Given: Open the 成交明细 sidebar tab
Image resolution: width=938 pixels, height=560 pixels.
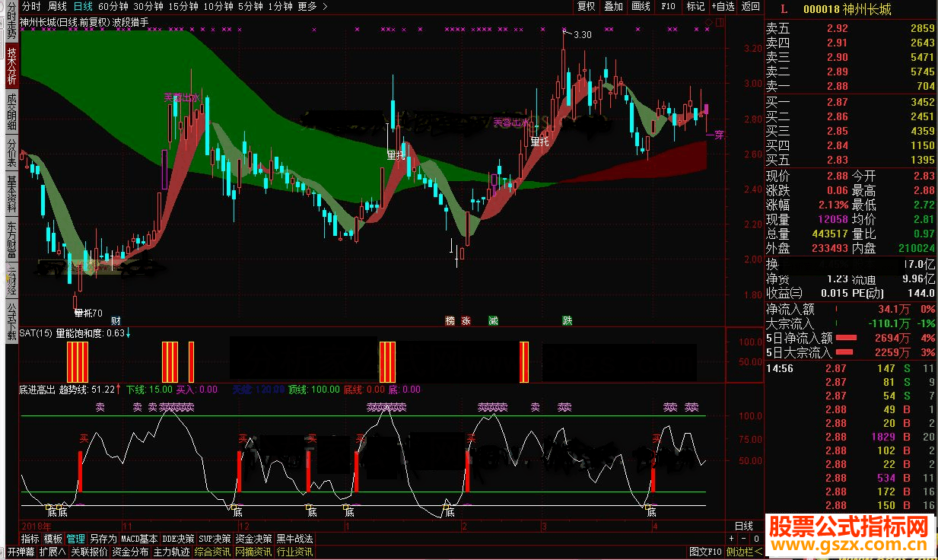Looking at the screenshot, I should pos(11,112).
